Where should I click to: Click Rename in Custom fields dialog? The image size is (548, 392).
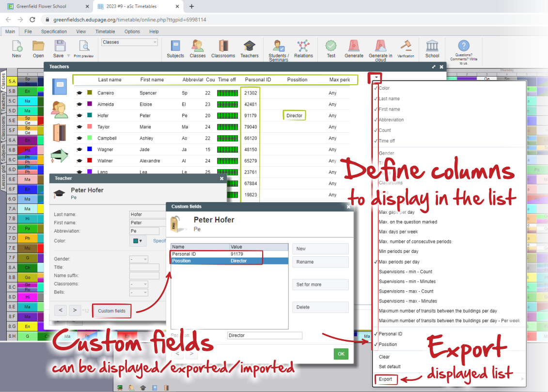point(320,262)
